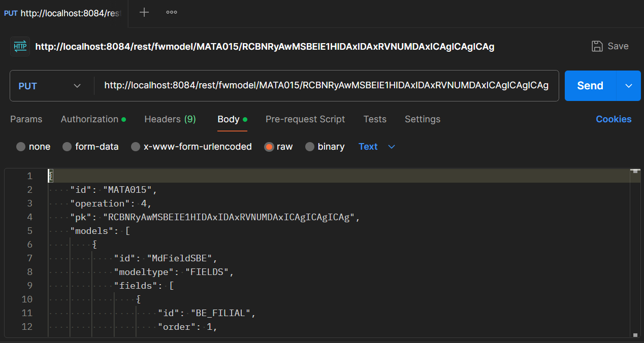Image resolution: width=644 pixels, height=343 pixels.
Task: Expand the Send button arrow menu
Action: coord(629,86)
